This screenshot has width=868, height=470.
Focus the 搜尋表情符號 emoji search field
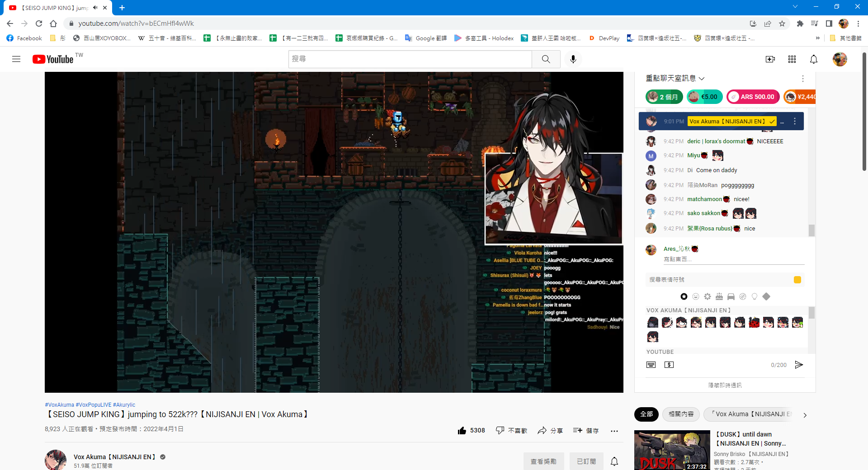(x=719, y=280)
